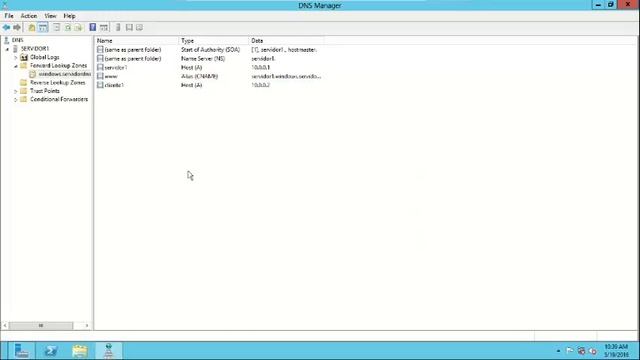
Task: Go up one level with the folder icon
Action: click(31, 27)
